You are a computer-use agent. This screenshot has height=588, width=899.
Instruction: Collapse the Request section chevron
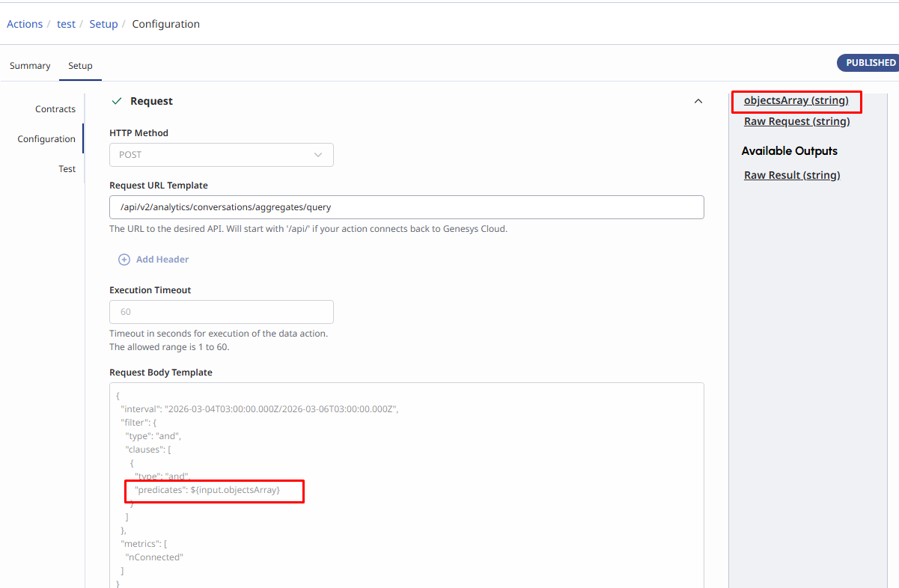tap(698, 101)
